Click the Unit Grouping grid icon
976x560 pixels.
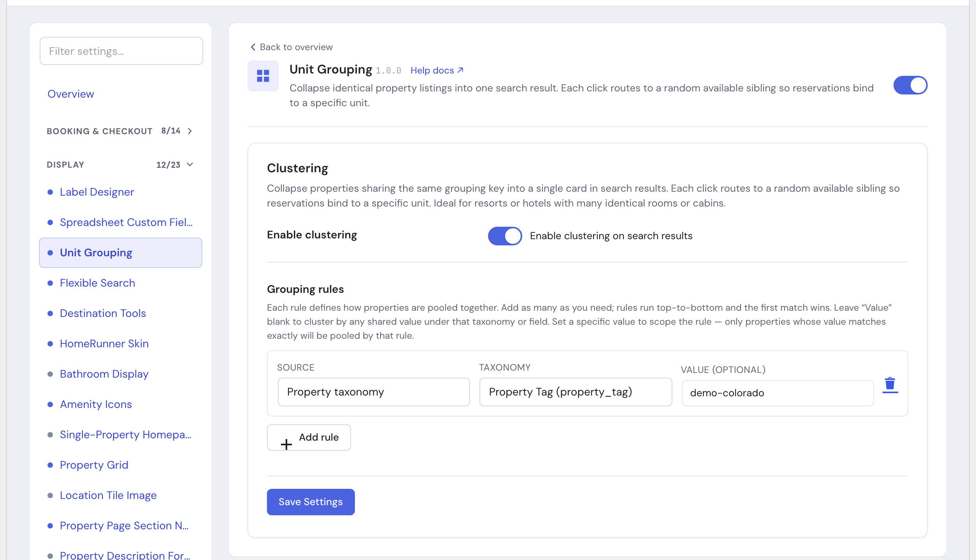[263, 76]
